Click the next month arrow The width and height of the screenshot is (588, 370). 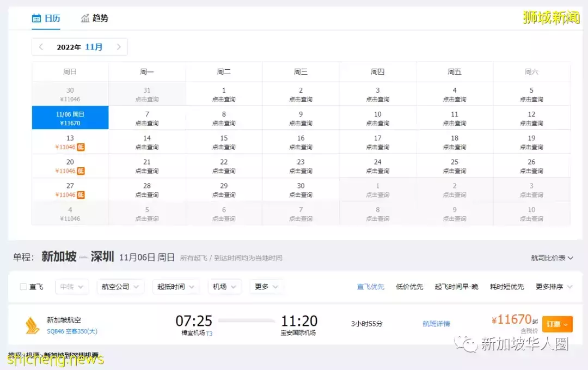coord(120,47)
